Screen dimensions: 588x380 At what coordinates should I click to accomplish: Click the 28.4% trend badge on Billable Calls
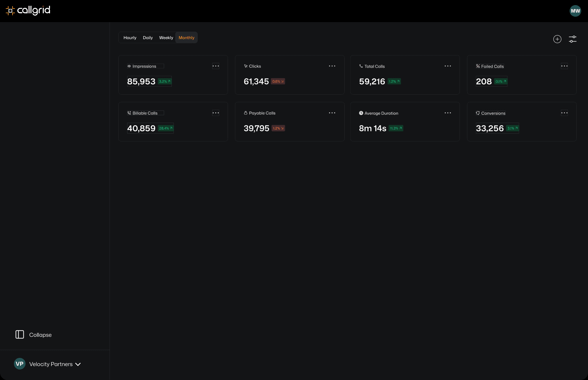click(x=166, y=128)
